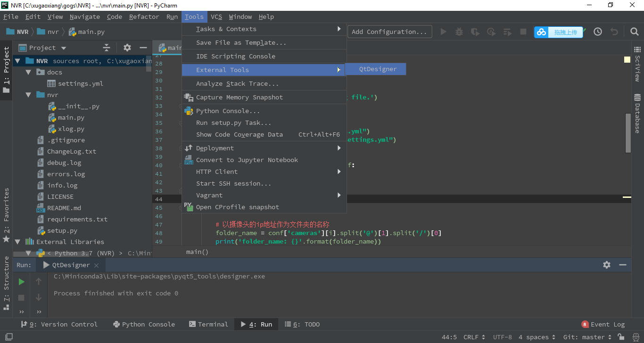Open the TODO tool window
Viewport: 644px width, 343px height.
pos(302,324)
